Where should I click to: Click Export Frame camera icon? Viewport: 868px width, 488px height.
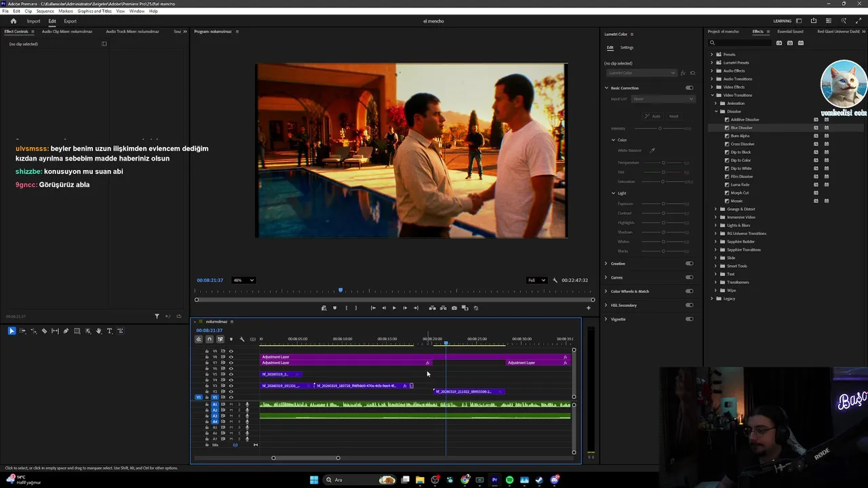(x=454, y=308)
